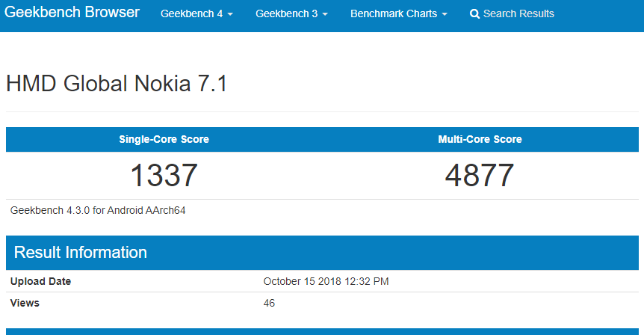The height and width of the screenshot is (335, 644).
Task: Expand the Benchmark Charts menu
Action: 399,13
